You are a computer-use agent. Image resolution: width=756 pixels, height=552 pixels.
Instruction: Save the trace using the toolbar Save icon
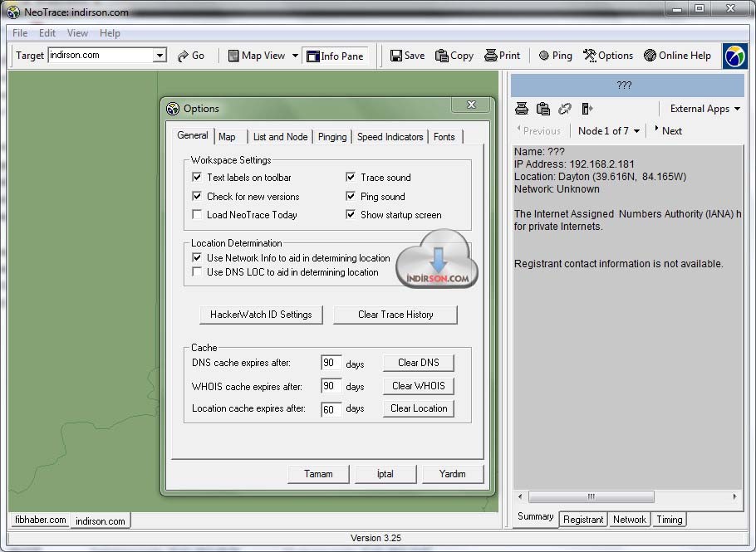pyautogui.click(x=407, y=56)
